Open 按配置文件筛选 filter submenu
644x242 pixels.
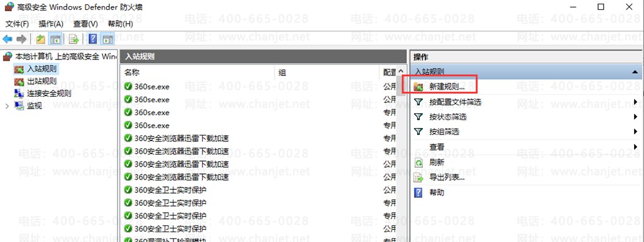click(x=455, y=102)
